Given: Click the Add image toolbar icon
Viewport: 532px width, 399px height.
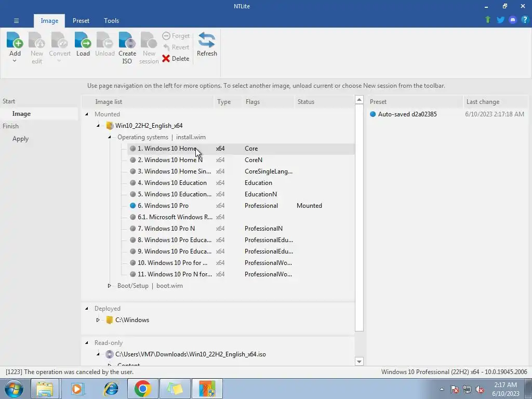Looking at the screenshot, I should [x=15, y=40].
